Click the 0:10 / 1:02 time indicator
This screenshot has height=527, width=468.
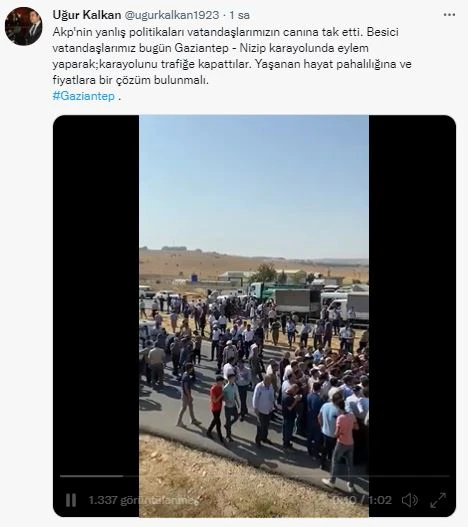(362, 500)
